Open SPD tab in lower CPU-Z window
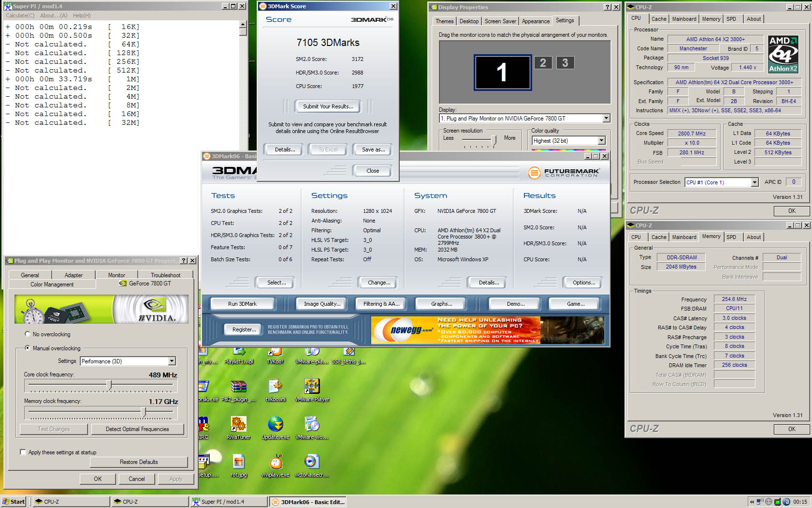 click(731, 237)
